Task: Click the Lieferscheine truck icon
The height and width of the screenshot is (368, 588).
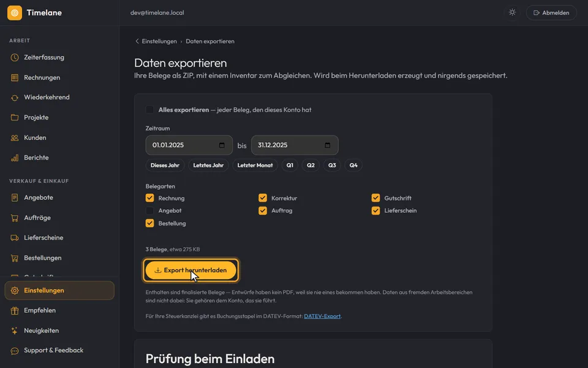Action: pyautogui.click(x=15, y=238)
